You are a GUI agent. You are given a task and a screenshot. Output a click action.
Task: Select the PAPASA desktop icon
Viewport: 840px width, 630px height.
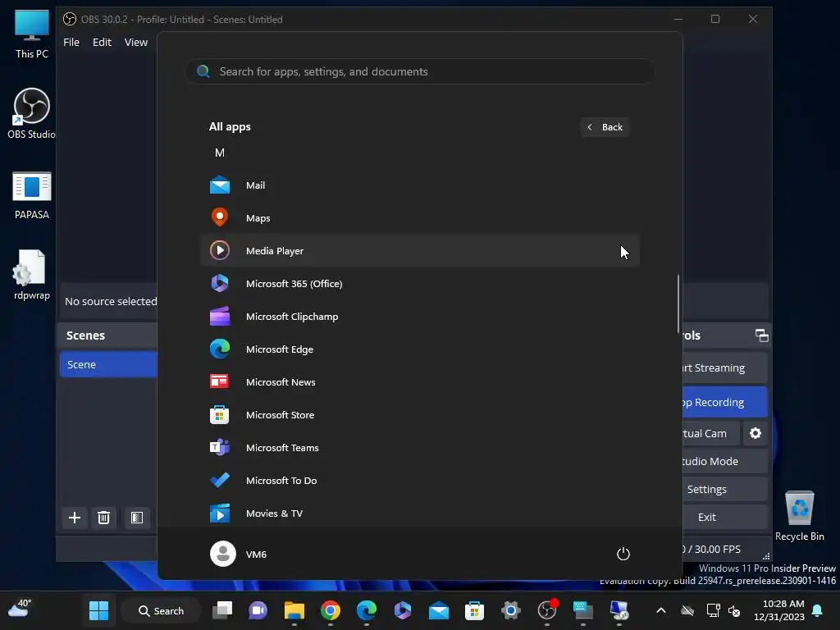pos(32,195)
